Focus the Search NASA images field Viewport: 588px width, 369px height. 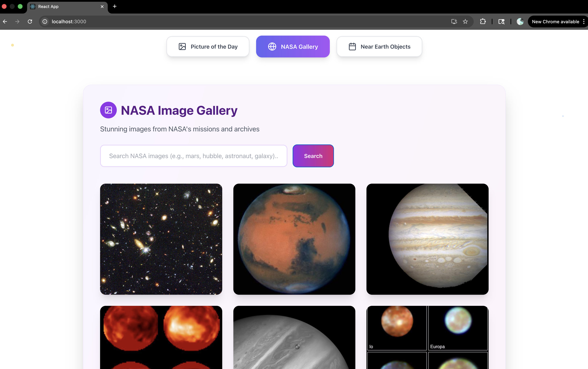click(x=193, y=156)
